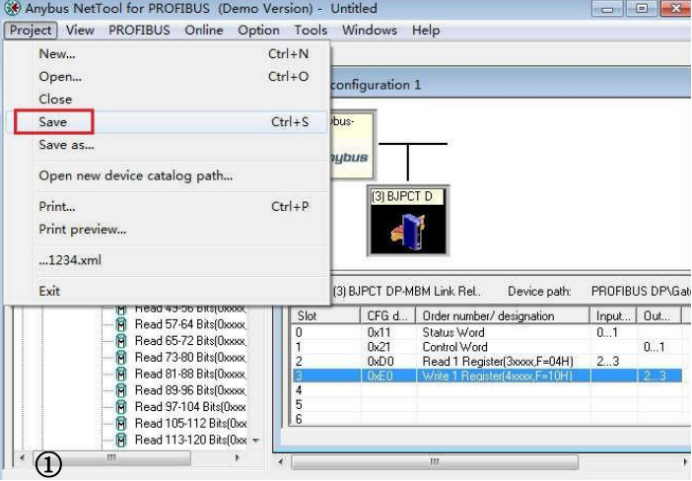Screen dimensions: 692x481
Task: Choose Open new device catalog path...
Action: click(167, 176)
